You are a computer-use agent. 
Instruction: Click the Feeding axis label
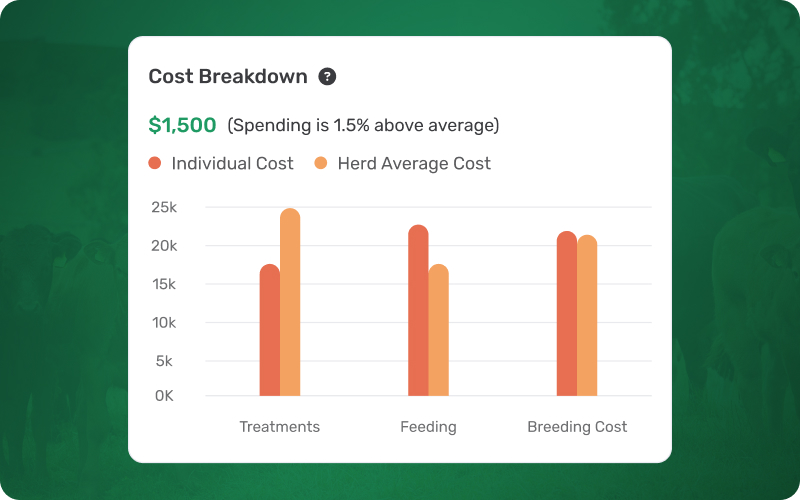[x=428, y=427]
